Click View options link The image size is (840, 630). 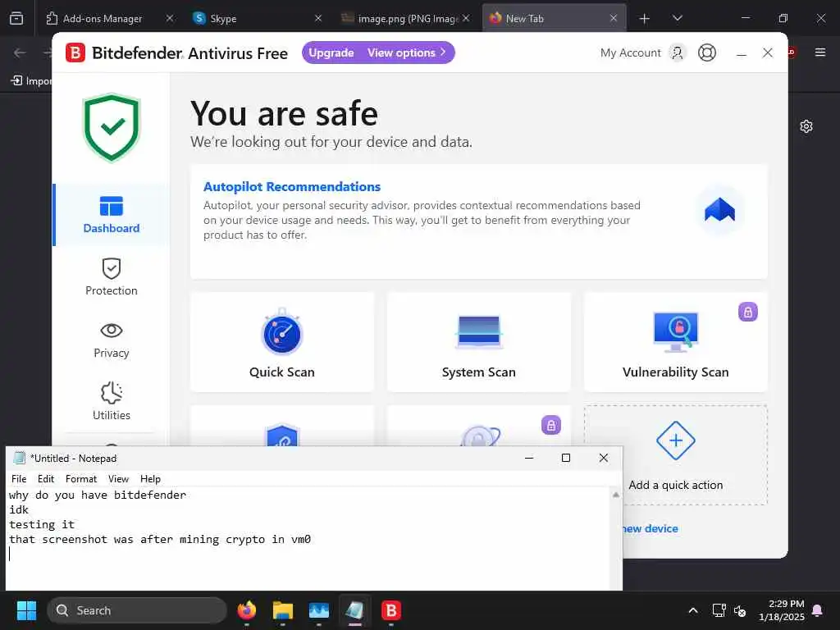tap(406, 52)
